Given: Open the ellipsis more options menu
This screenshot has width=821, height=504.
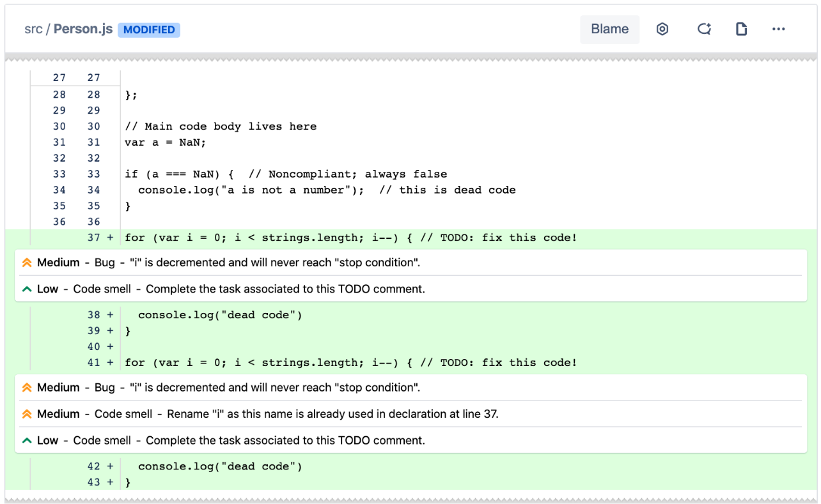Looking at the screenshot, I should click(x=778, y=29).
